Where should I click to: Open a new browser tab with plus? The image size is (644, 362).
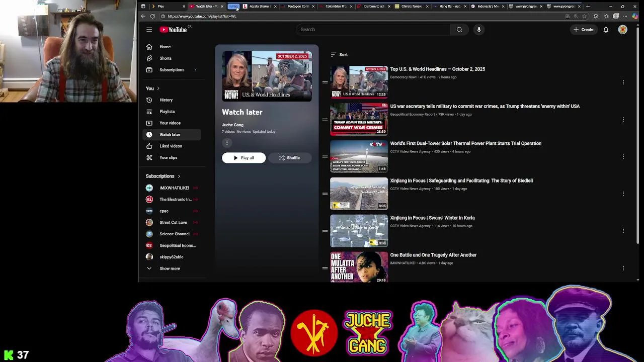[x=588, y=6]
